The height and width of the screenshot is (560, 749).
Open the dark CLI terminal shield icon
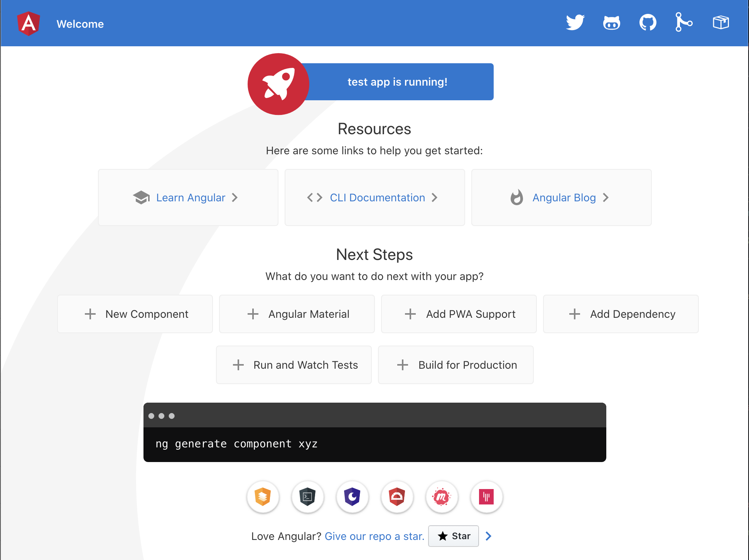coord(307,497)
